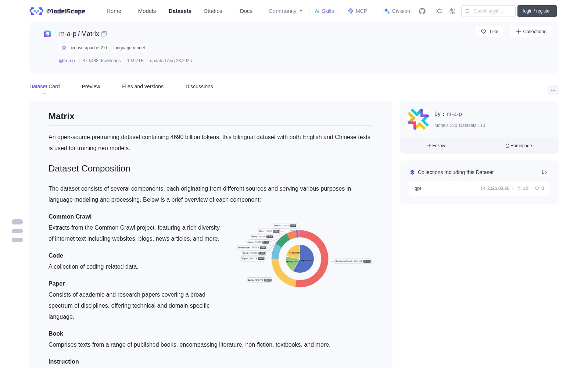Click the "Paper" subheading

[57, 284]
